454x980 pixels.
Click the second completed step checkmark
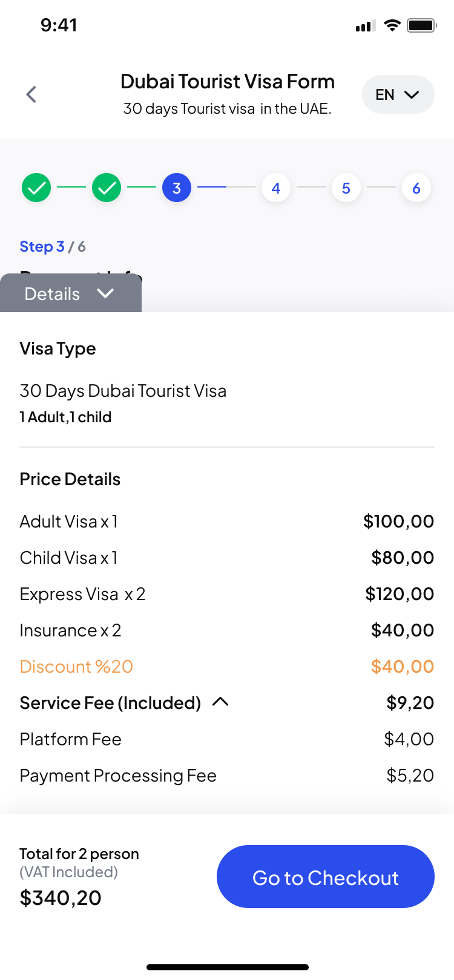tap(107, 188)
